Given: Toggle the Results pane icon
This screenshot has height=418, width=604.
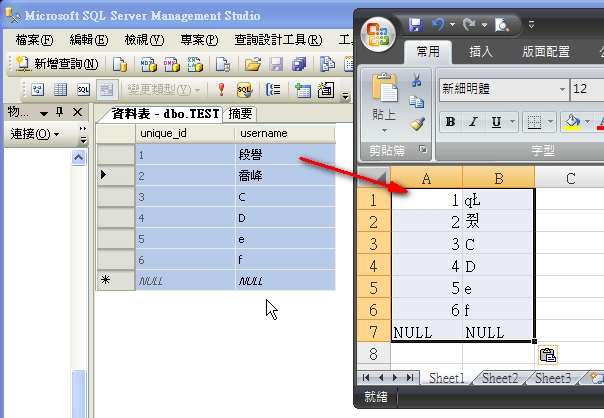Looking at the screenshot, I should [x=106, y=90].
